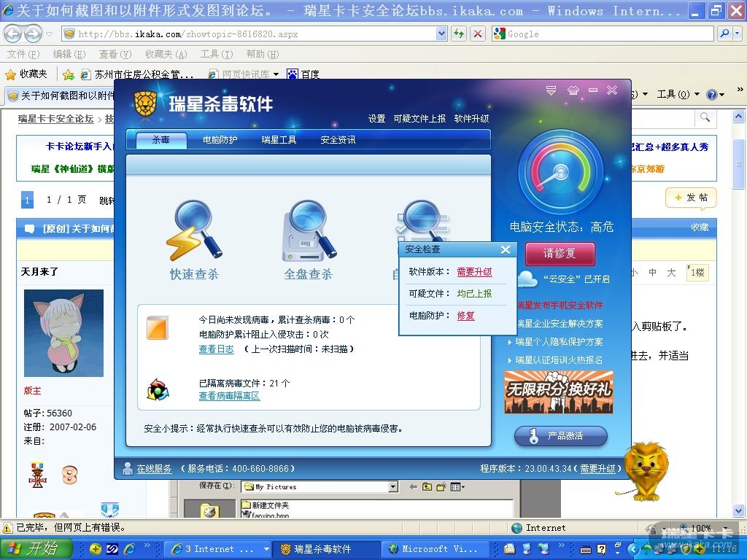Screen dimensions: 747x560
Task: Click add-to-favorites-bar star icon
Action: (x=69, y=74)
